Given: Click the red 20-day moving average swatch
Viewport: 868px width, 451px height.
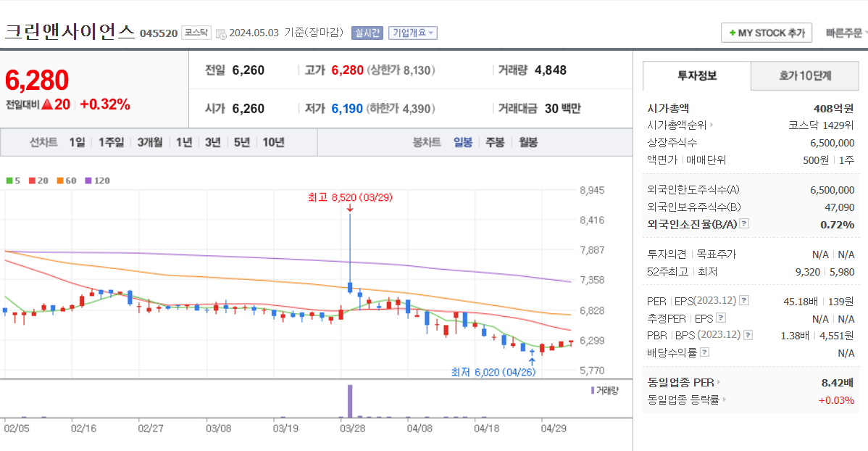Looking at the screenshot, I should (x=32, y=181).
